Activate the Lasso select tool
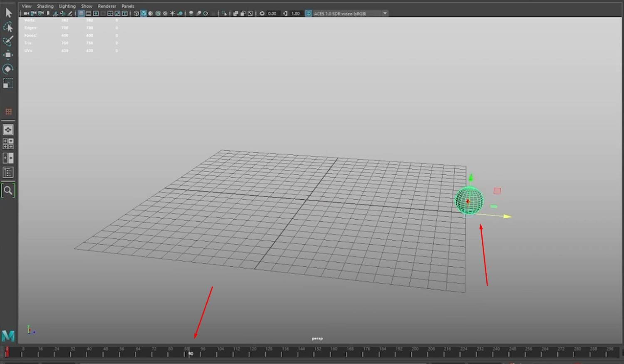The image size is (624, 364). pos(8,27)
